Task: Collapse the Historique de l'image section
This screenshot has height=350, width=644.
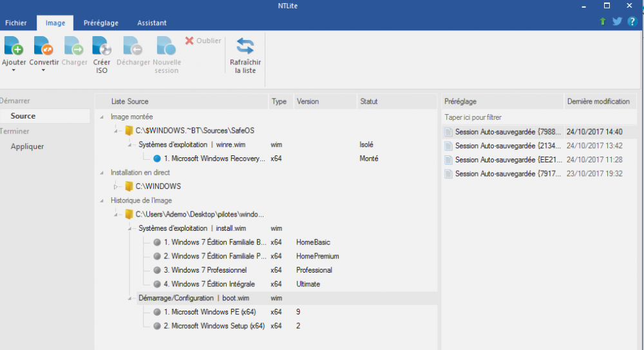Action: [103, 200]
